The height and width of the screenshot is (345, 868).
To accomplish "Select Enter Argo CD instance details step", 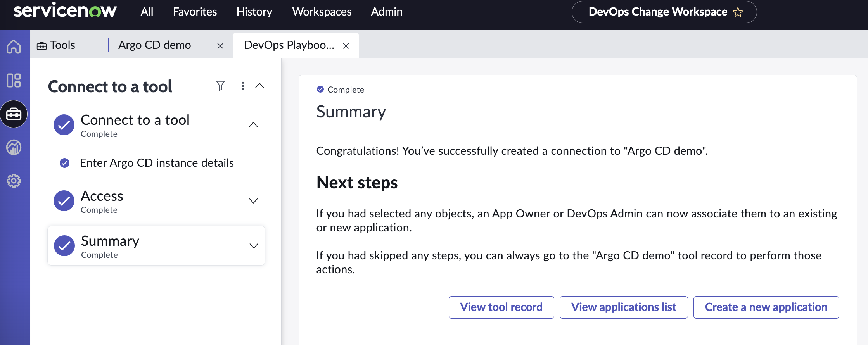I will 157,163.
